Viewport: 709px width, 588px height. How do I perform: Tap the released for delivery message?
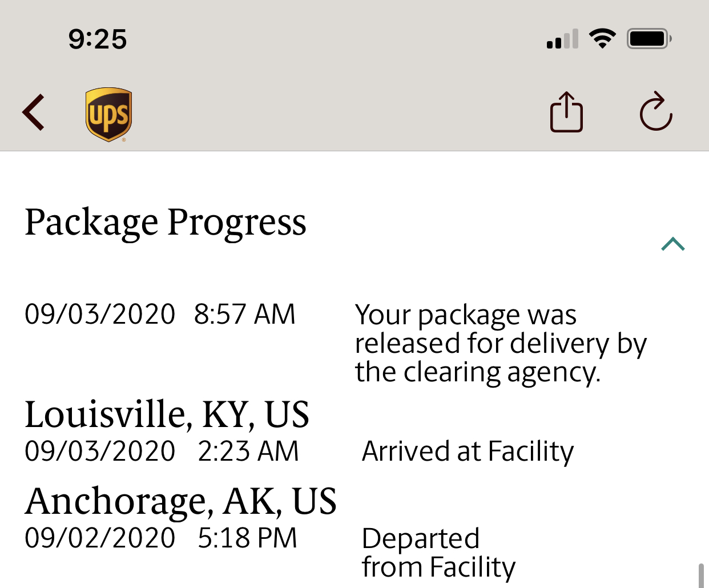[500, 343]
